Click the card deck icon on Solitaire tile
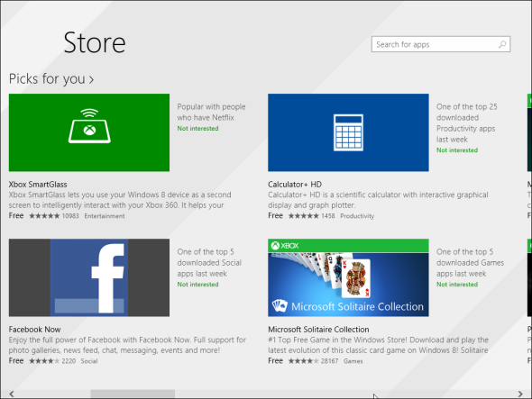This screenshot has width=532, height=399. [280, 305]
